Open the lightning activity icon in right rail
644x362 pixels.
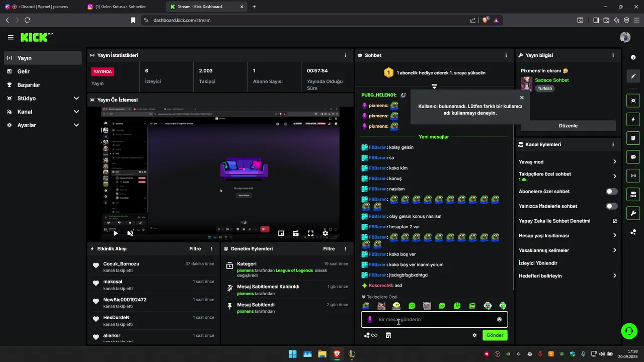(x=633, y=119)
